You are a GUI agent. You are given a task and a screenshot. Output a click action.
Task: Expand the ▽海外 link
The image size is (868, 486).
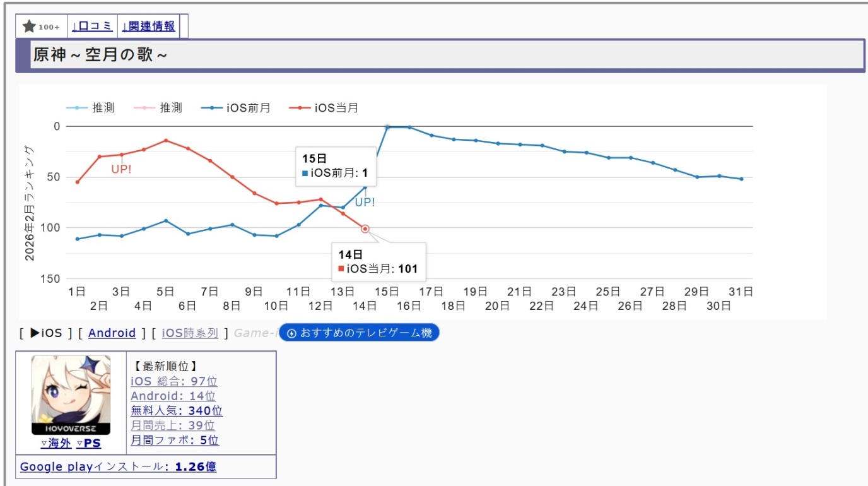click(x=56, y=444)
